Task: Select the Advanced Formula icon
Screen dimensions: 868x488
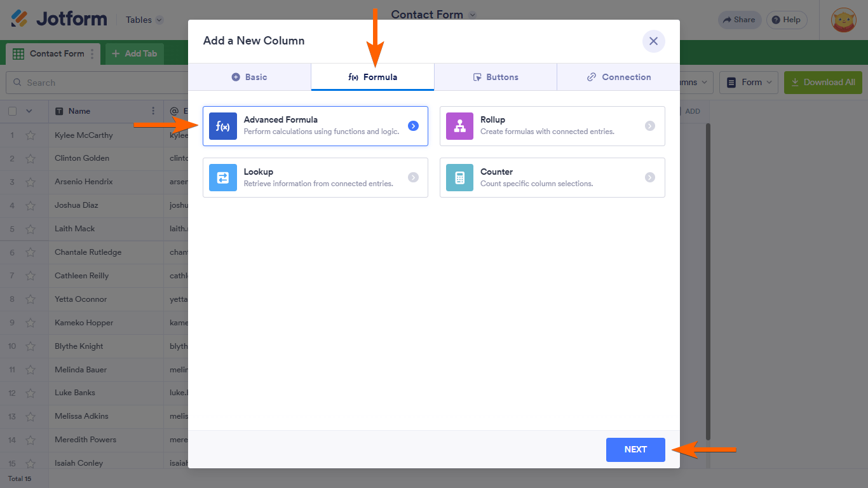Action: tap(223, 126)
